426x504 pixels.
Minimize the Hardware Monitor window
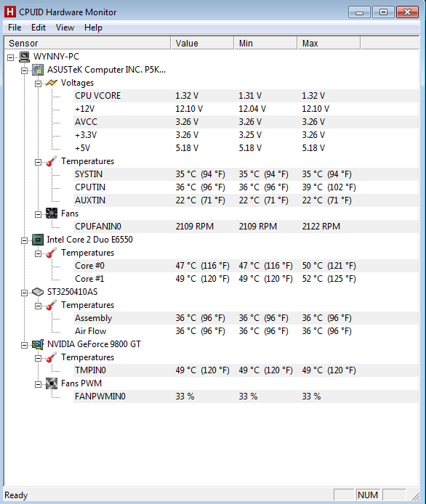359,12
